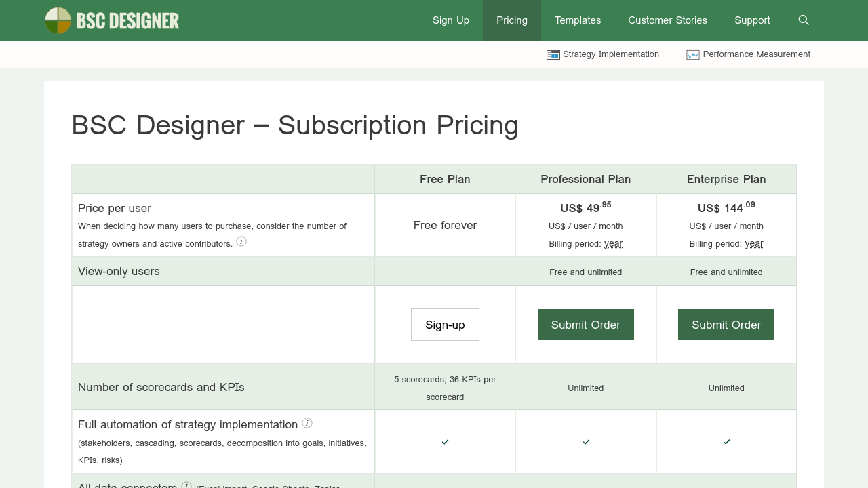The image size is (868, 488).
Task: Open the Sign Up menu item
Action: click(451, 20)
